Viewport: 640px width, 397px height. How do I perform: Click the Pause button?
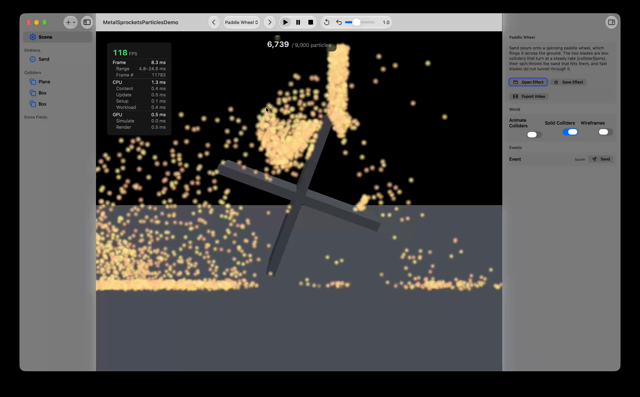point(298,22)
